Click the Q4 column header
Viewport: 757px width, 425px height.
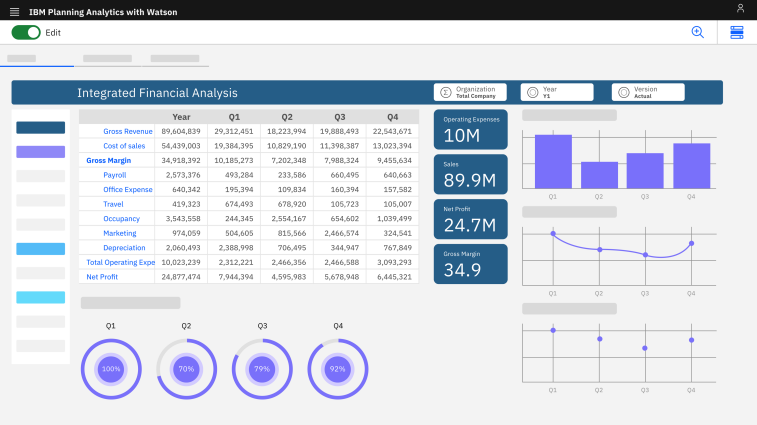pos(392,116)
